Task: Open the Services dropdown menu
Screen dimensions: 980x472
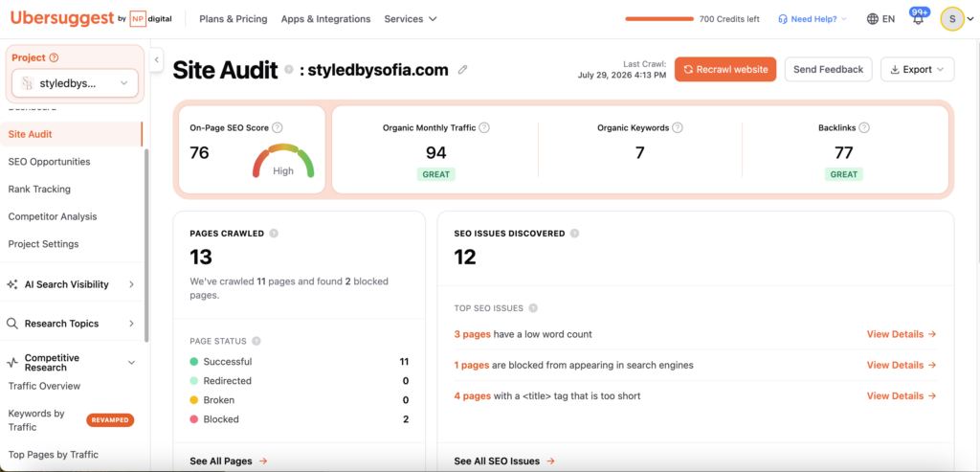Action: coord(410,19)
